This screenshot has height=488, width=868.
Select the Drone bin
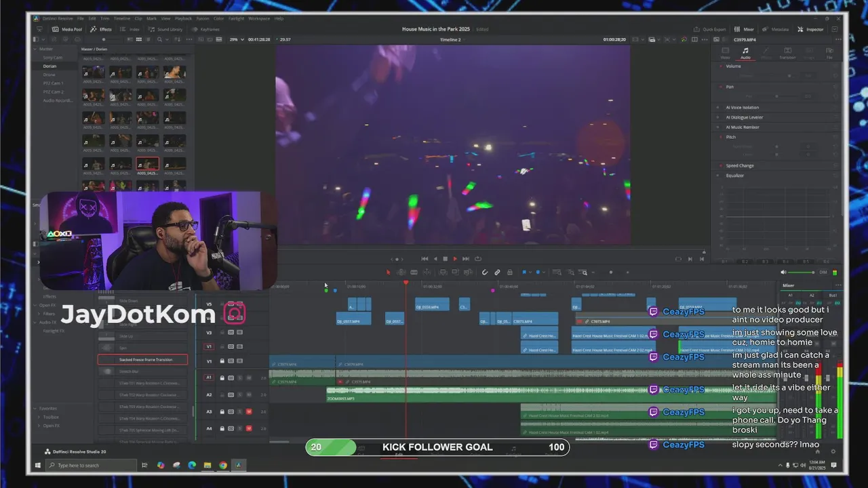pyautogui.click(x=49, y=75)
